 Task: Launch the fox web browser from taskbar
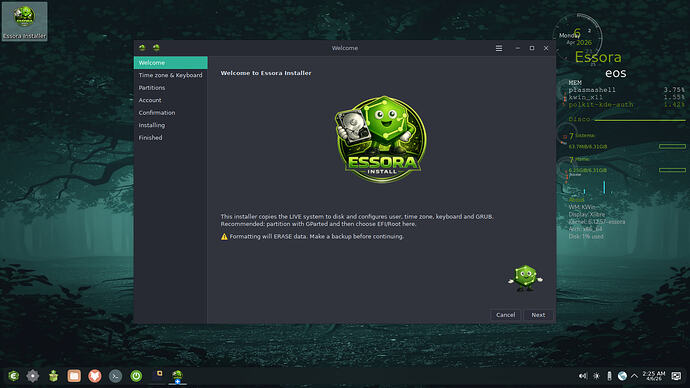(x=95, y=376)
